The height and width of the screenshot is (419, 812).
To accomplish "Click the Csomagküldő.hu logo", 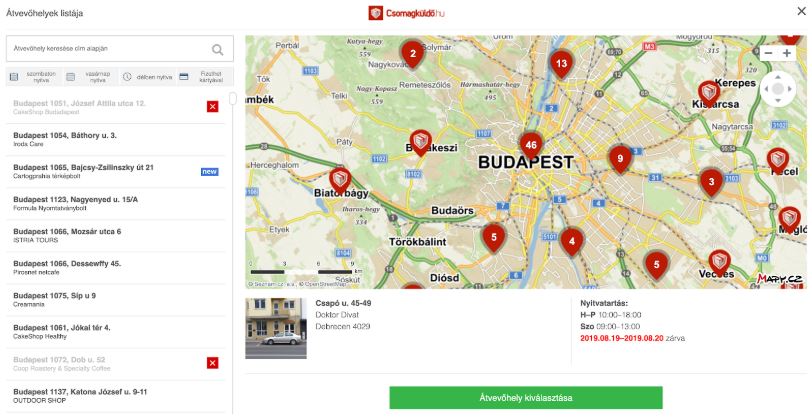I will tap(407, 13).
